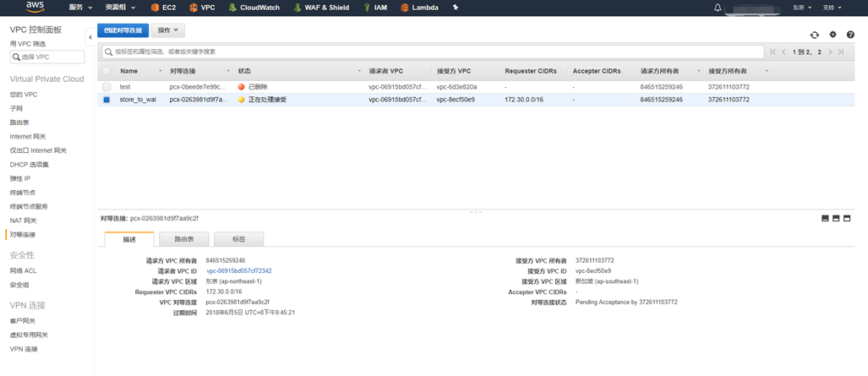Click the tag and attribute search field

[433, 52]
